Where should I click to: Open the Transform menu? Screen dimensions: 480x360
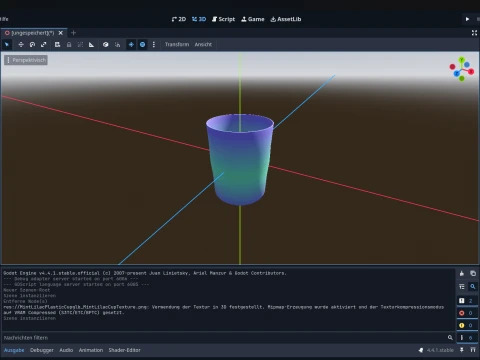(177, 44)
